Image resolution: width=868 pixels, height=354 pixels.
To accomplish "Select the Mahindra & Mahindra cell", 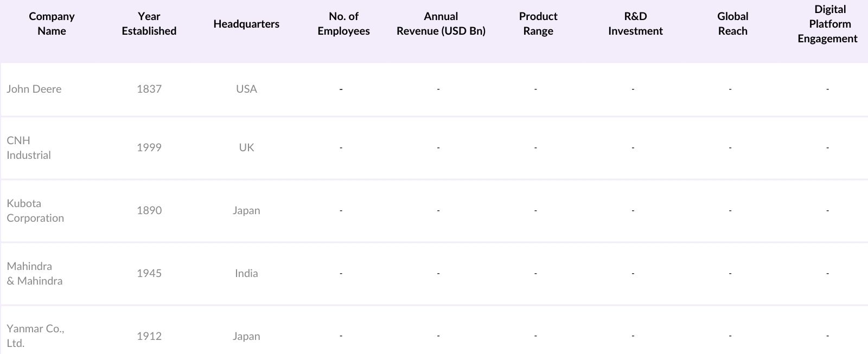I will pyautogui.click(x=35, y=273).
